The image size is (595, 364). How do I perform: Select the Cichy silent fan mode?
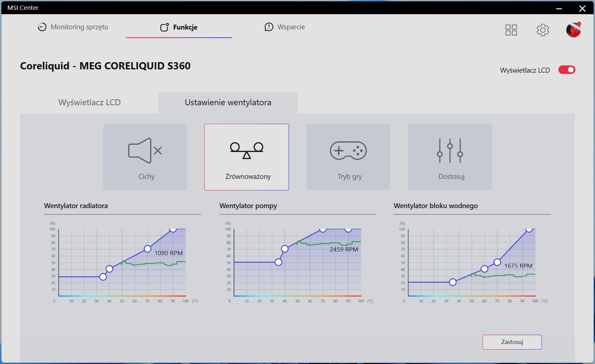145,157
